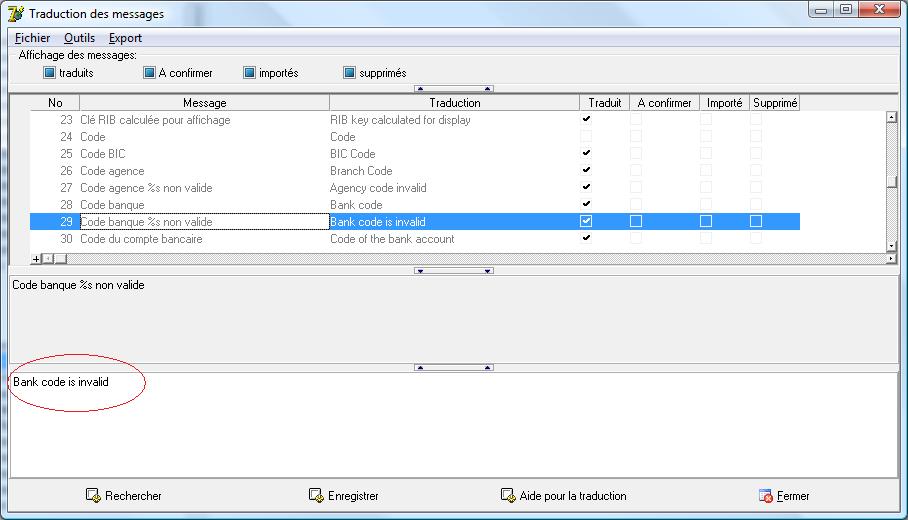The height and width of the screenshot is (520, 908).
Task: Click splitter arrows above the translation editor
Action: (454, 367)
